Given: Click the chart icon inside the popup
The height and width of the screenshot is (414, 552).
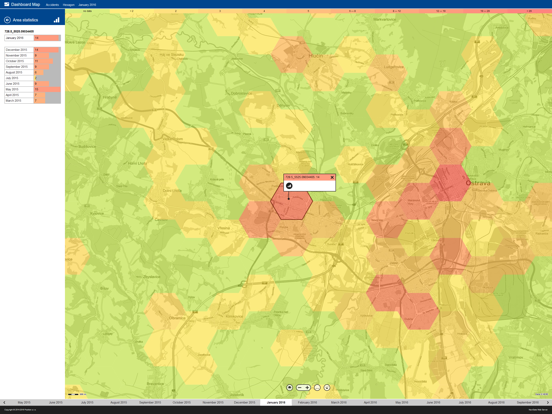Looking at the screenshot, I should 289,186.
